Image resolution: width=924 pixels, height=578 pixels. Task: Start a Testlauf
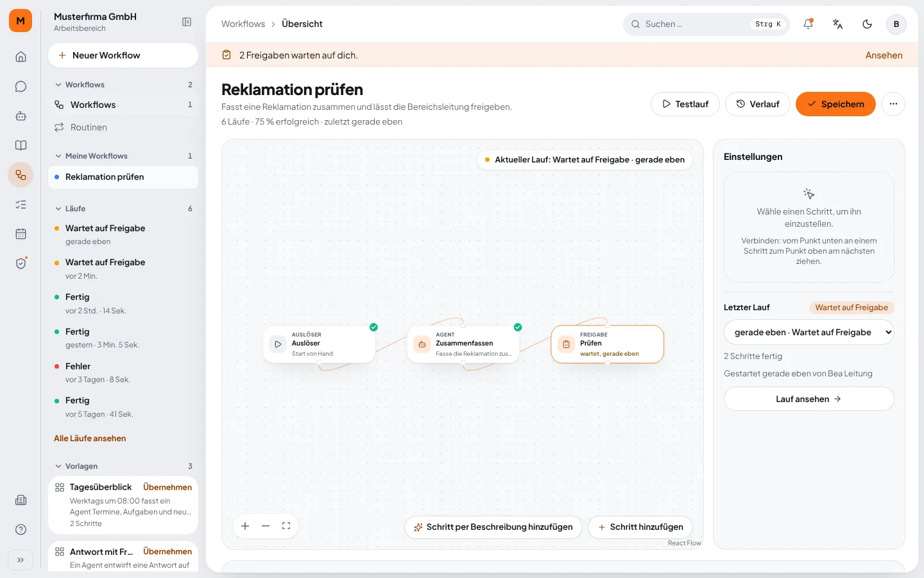tap(685, 104)
